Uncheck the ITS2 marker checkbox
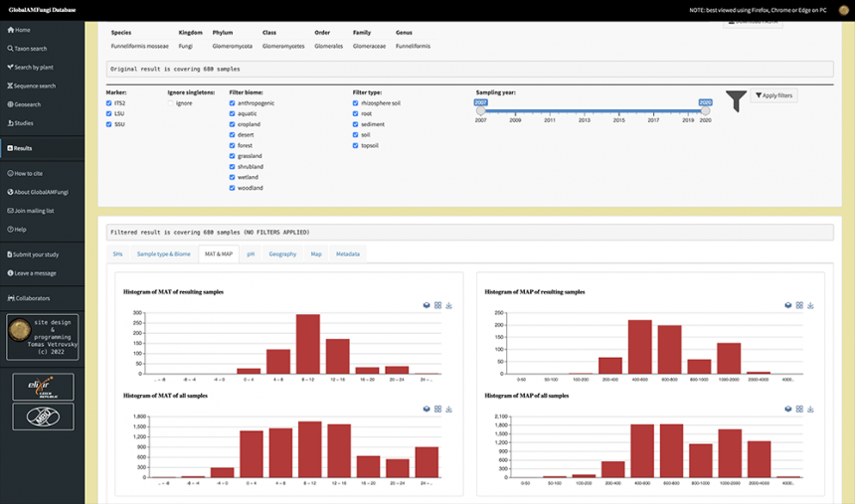855x504 pixels. [108, 103]
